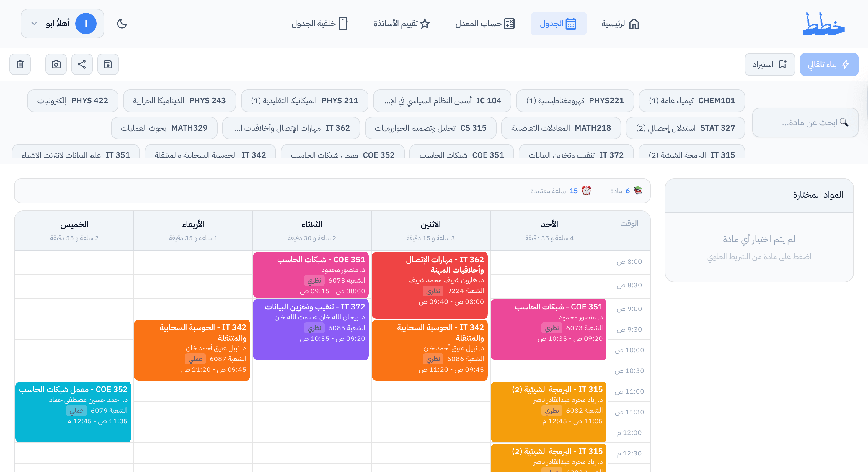Click the لم يتم اختيار أي مادة message
The image size is (868, 472).
click(x=759, y=239)
